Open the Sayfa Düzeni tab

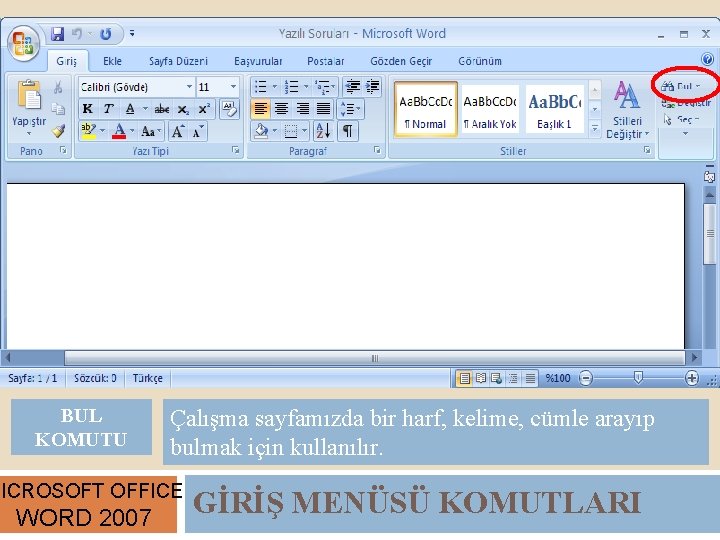(x=179, y=61)
